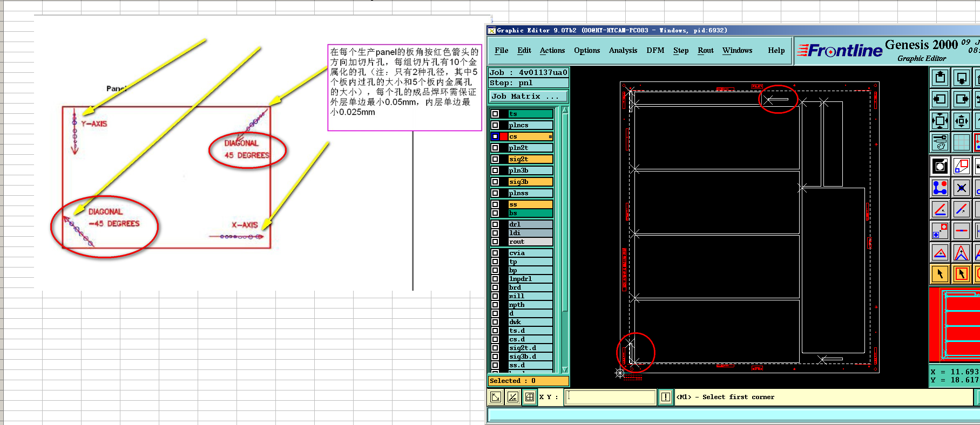Click the blue connected-nodes tool icon
This screenshot has height=425, width=980.
(940, 188)
